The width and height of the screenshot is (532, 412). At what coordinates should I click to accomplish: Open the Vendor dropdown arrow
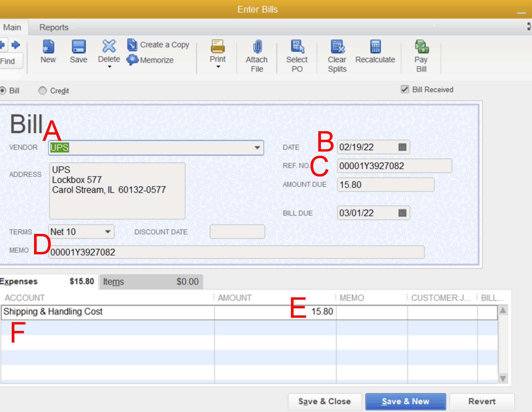point(257,147)
